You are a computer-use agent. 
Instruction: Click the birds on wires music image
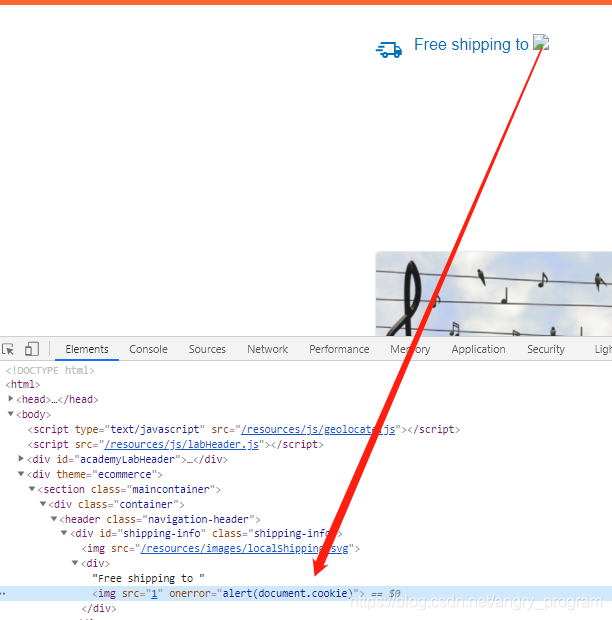click(x=493, y=294)
